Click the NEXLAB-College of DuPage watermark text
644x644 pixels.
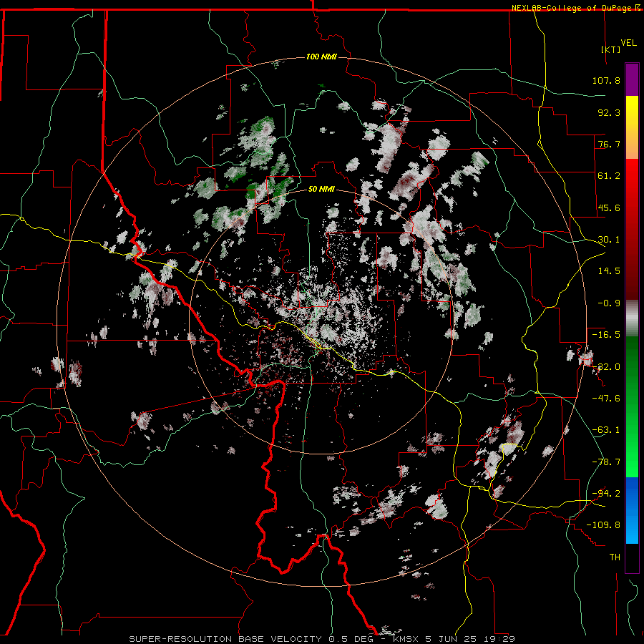coord(572,8)
